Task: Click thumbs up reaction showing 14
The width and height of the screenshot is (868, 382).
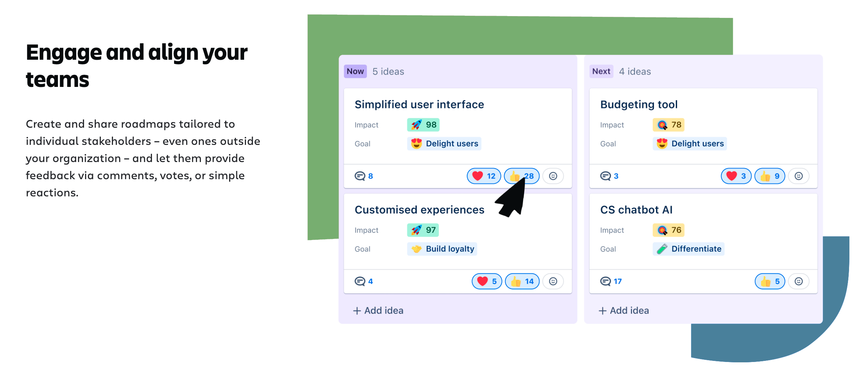Action: click(x=522, y=281)
